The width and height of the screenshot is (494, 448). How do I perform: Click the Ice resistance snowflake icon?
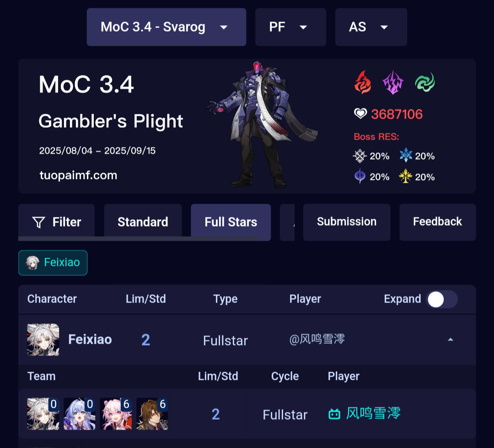(x=406, y=155)
